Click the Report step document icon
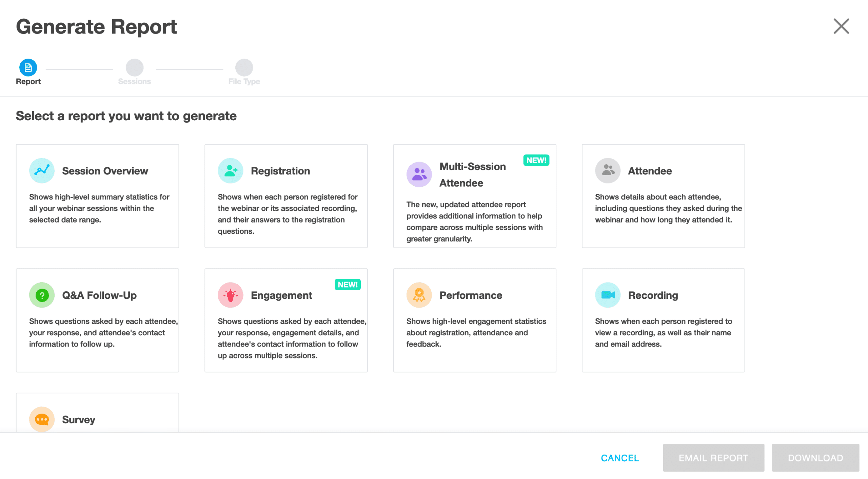This screenshot has width=868, height=479. pos(28,68)
